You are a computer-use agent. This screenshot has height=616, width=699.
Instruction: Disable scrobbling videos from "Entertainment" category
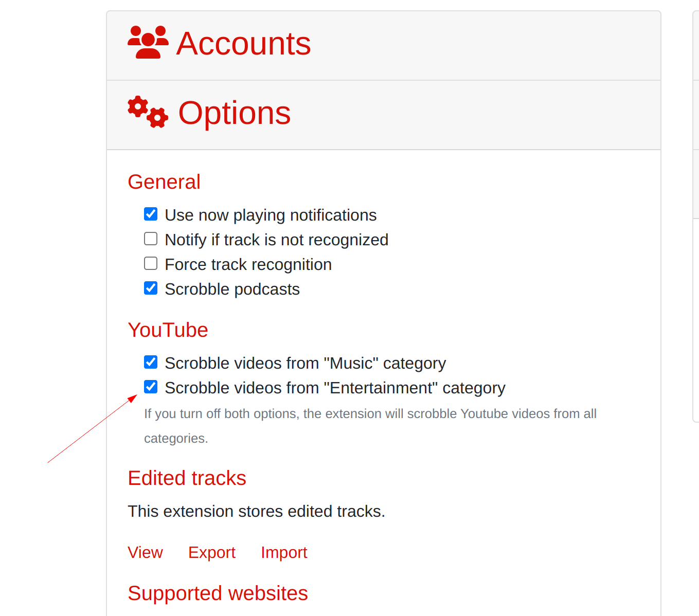click(x=150, y=386)
